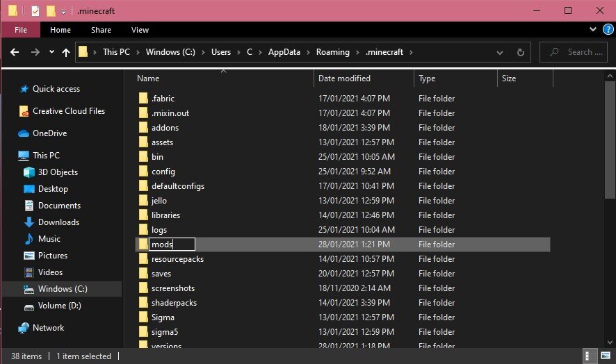Select the screenshots folder icon
The width and height of the screenshot is (616, 364).
(x=143, y=288)
